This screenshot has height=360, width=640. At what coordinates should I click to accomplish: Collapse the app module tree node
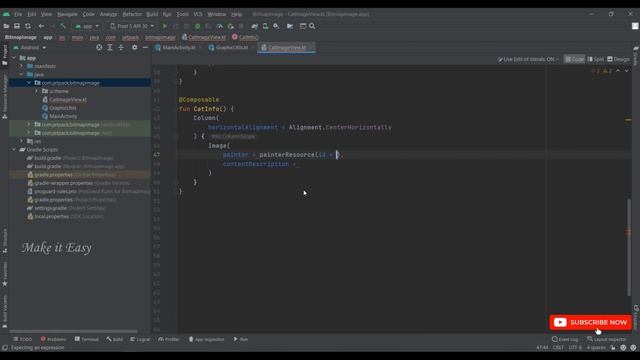coord(14,58)
